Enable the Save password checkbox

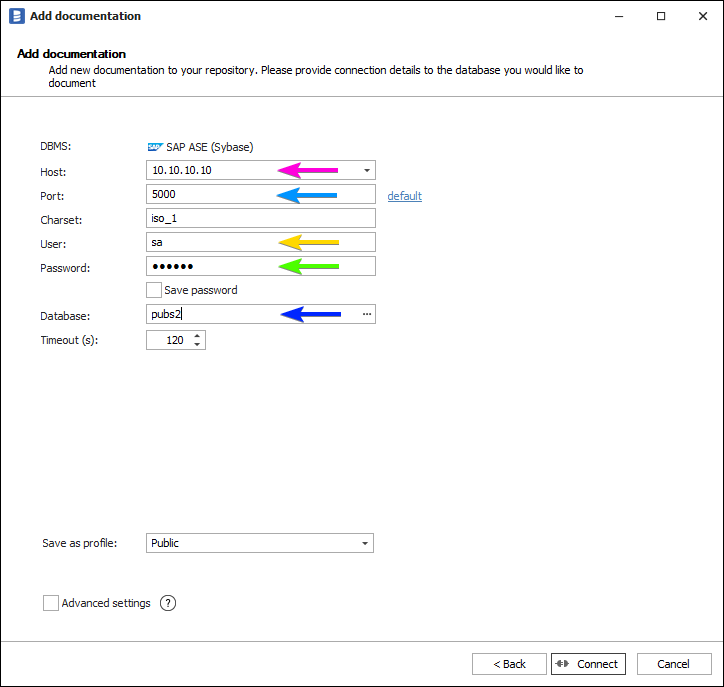pyautogui.click(x=154, y=290)
